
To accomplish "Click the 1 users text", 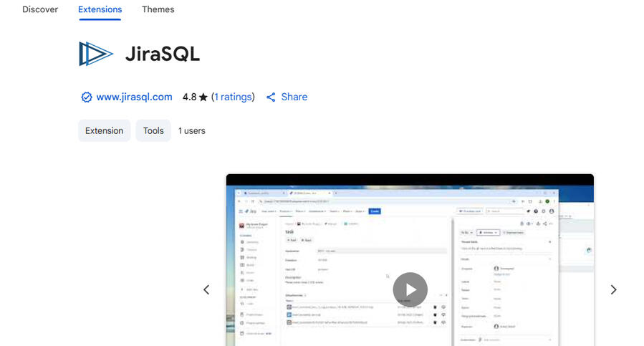I will (192, 130).
